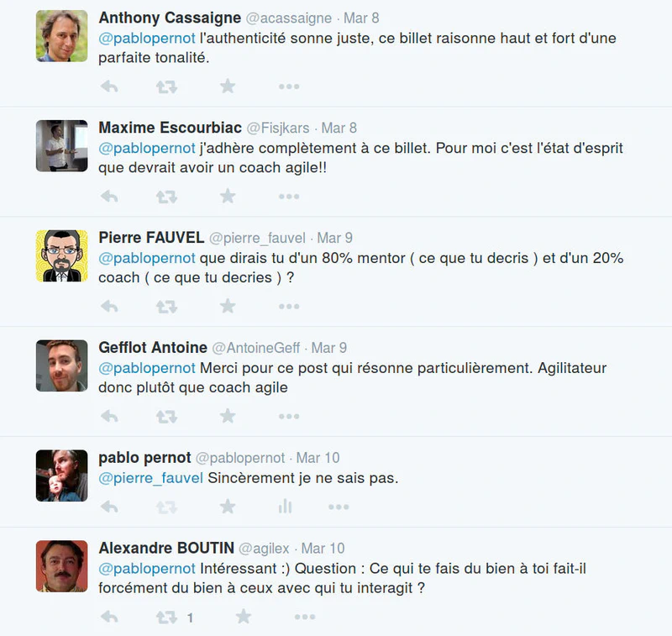This screenshot has width=672, height=636.
Task: Retweet Maxime Escourbiac's tweet
Action: (166, 196)
